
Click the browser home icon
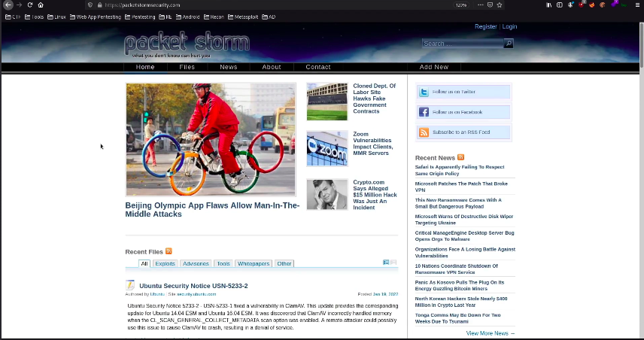41,5
